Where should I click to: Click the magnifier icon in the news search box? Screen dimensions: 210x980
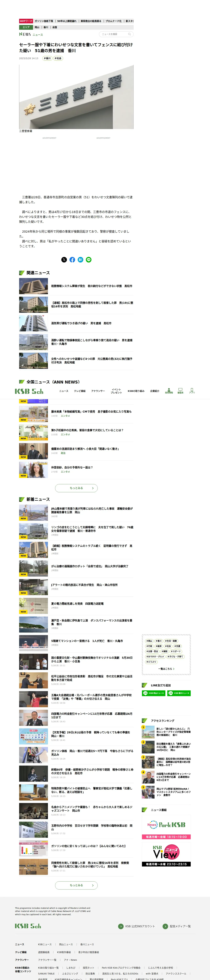[130, 34]
